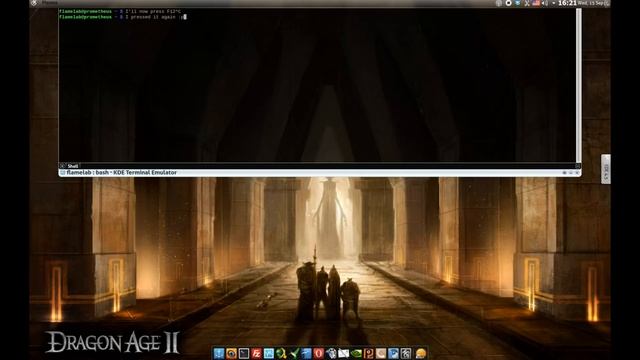This screenshot has height=360, width=640.
Task: Select the Shell tab in the terminal
Action: click(x=73, y=166)
